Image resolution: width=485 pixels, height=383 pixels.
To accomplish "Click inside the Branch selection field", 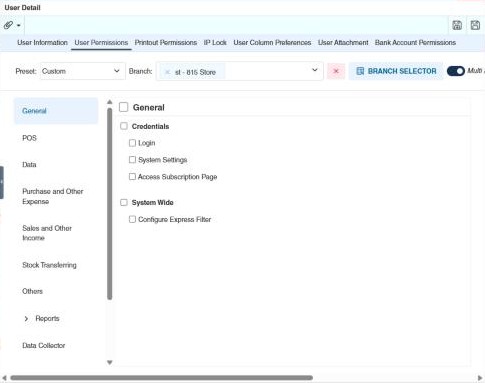I will point(239,71).
